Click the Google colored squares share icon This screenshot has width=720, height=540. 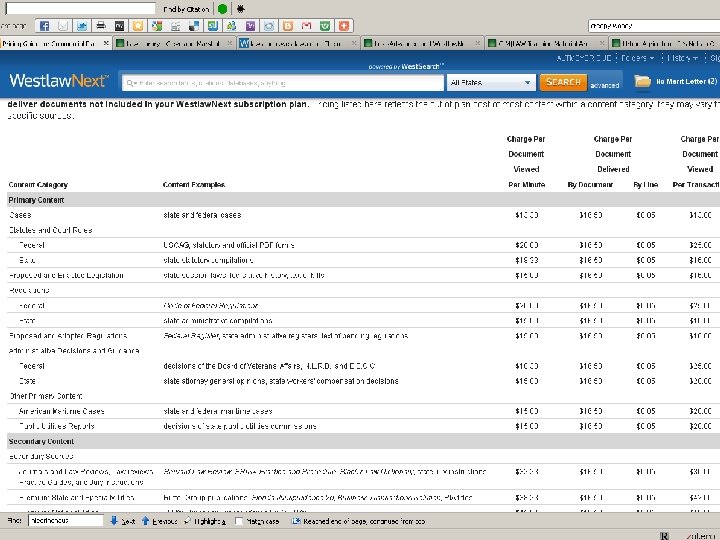157,26
